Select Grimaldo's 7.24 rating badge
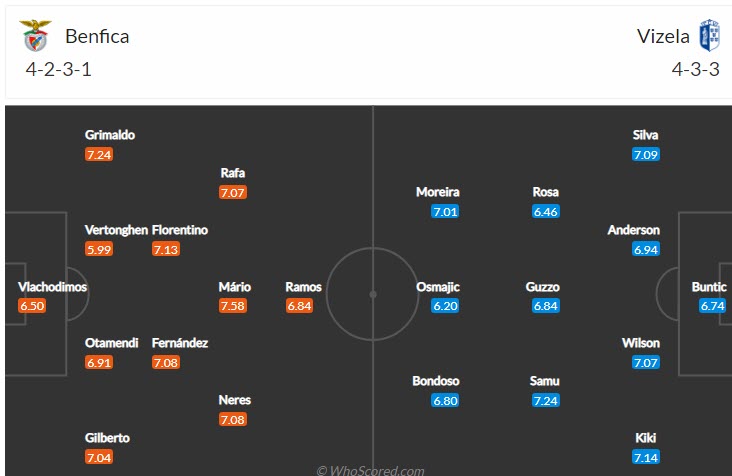The width and height of the screenshot is (732, 476). tap(99, 155)
